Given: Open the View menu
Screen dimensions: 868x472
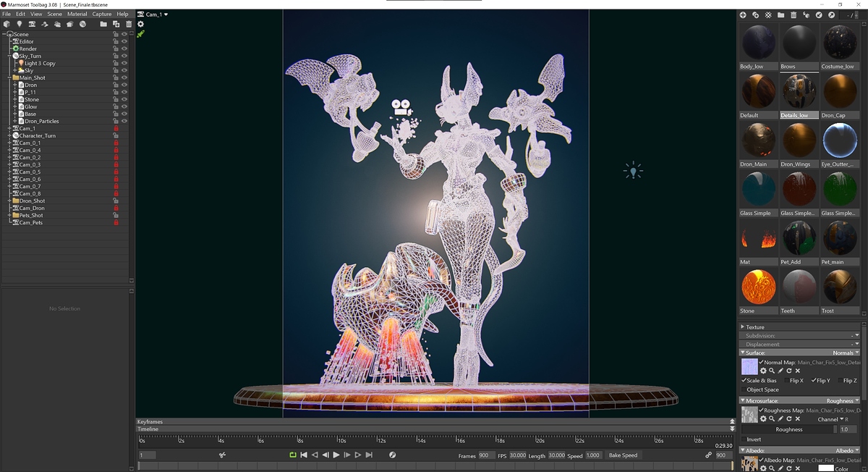Looking at the screenshot, I should (36, 14).
